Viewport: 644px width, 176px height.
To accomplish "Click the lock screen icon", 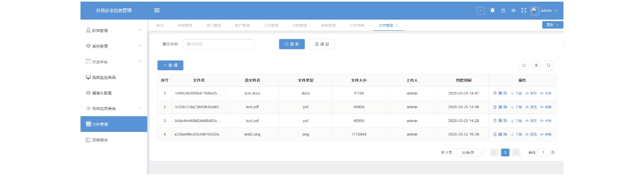I will (503, 11).
